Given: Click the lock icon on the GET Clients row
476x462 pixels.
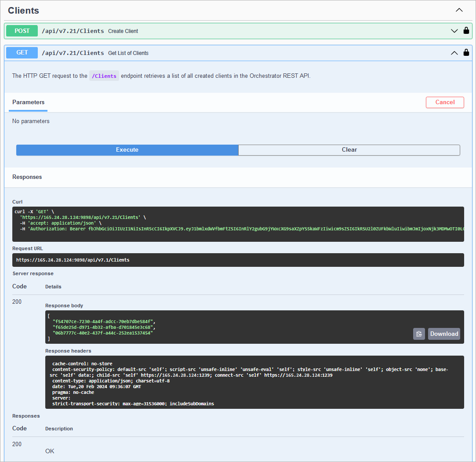Looking at the screenshot, I should click(x=466, y=53).
